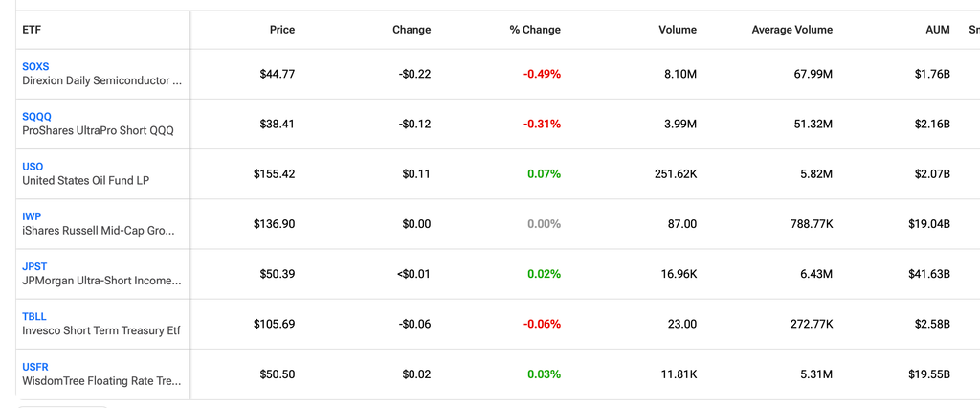
Task: Open the JPST ticker link
Action: [34, 266]
